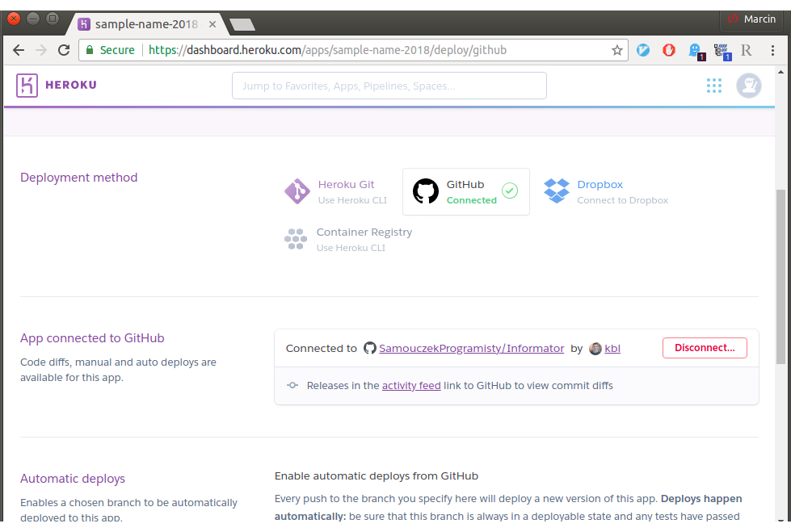
Task: Click the Heroku favicon on the tab
Action: pos(84,24)
